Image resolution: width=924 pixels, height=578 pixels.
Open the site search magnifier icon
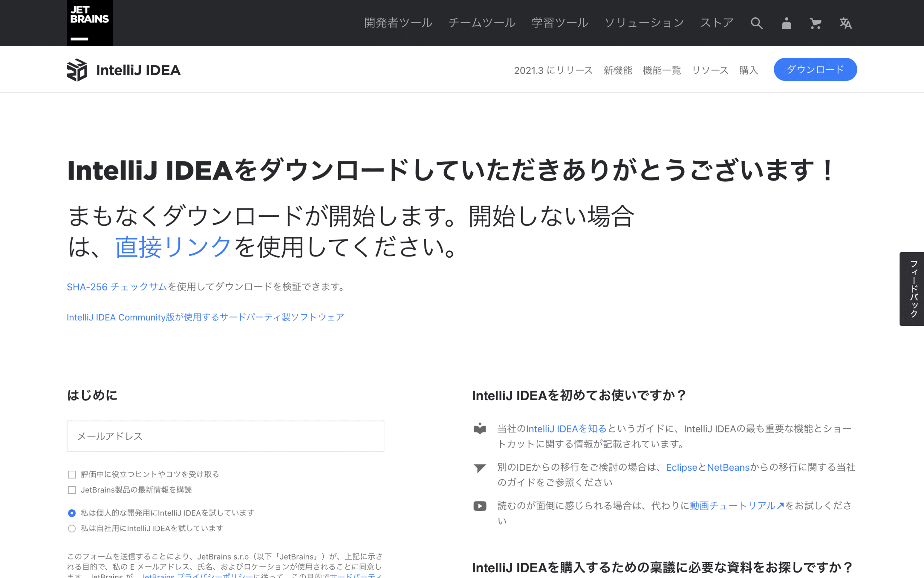[x=757, y=23]
